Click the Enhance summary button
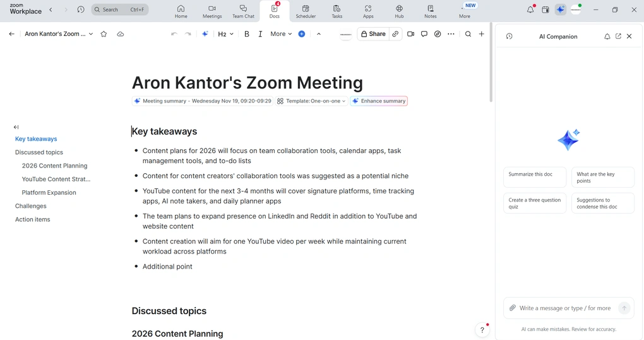Viewport: 644px width, 340px height. pyautogui.click(x=379, y=100)
